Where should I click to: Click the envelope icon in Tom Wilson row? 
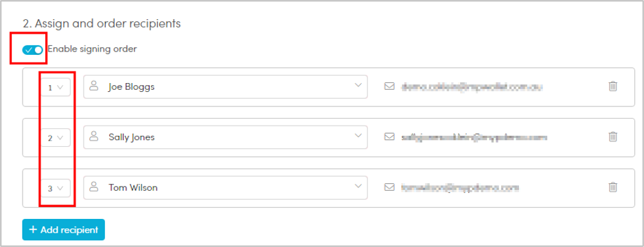pos(389,187)
